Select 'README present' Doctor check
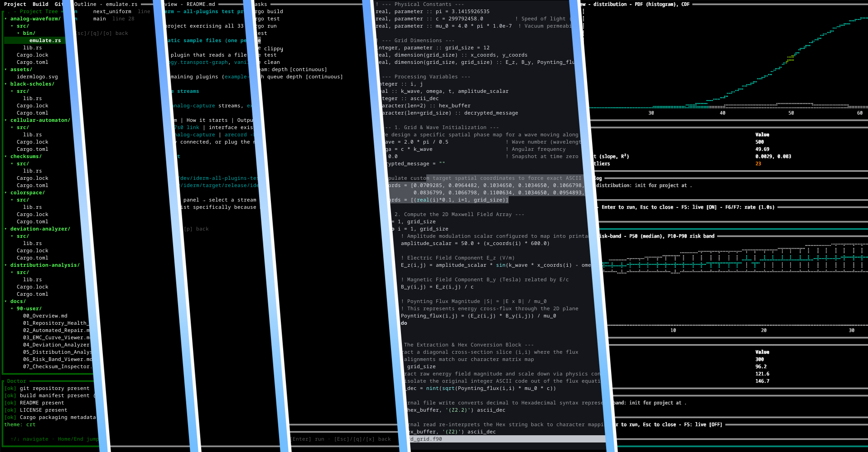 tap(34, 403)
